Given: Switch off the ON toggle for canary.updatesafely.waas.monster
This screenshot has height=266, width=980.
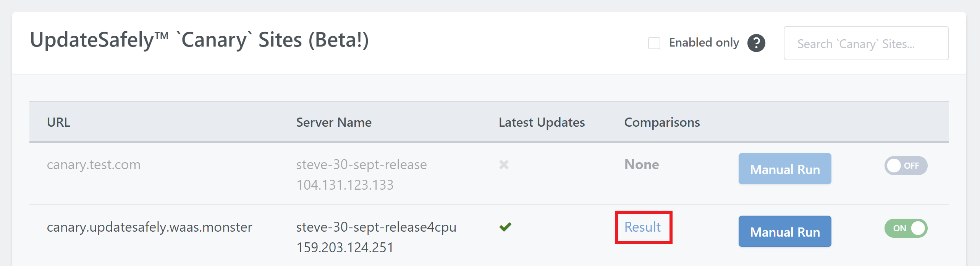Looking at the screenshot, I should point(906,228).
